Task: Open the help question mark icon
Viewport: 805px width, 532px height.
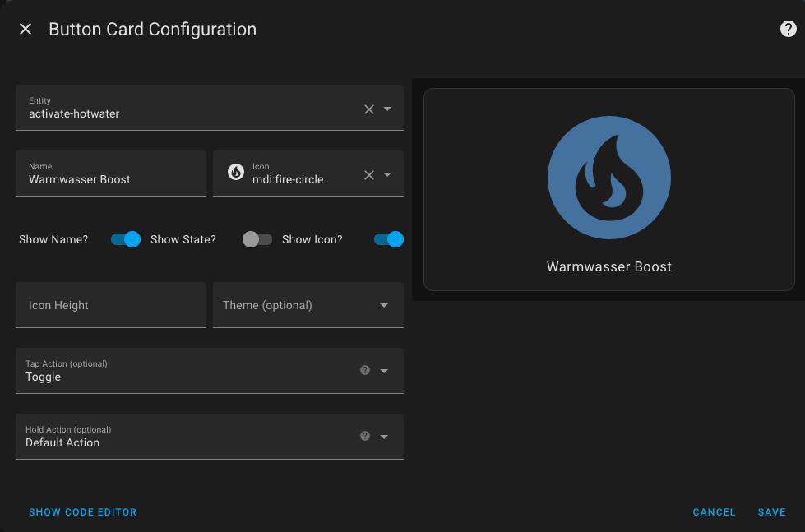Action: click(788, 30)
